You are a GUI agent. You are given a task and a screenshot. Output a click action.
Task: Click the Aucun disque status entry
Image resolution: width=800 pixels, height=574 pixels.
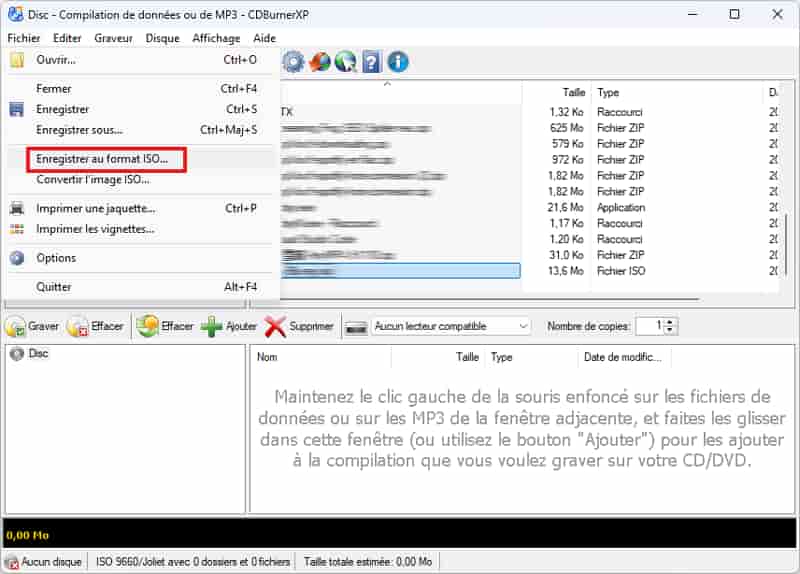[45, 562]
